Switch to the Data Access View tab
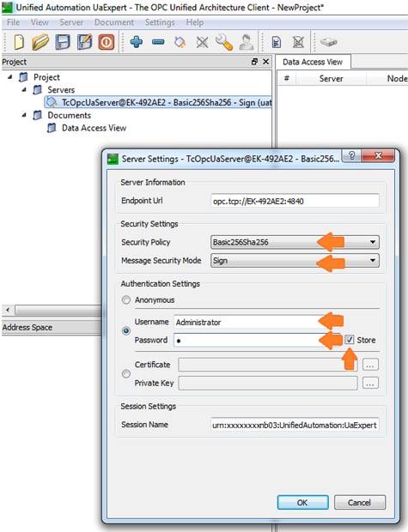This screenshot has height=532, width=408. pyautogui.click(x=313, y=62)
